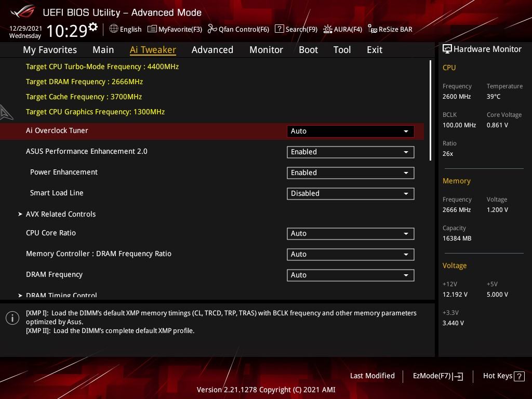Screen dimensions: 532x399
Task: Switch to EzMode(F7) label
Action: (x=432, y=376)
